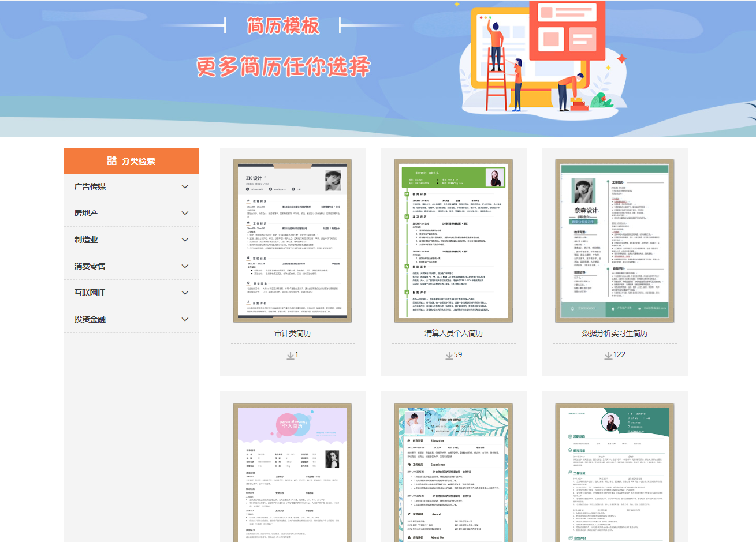
Task: Open the 审计类简历 title link
Action: tap(293, 333)
